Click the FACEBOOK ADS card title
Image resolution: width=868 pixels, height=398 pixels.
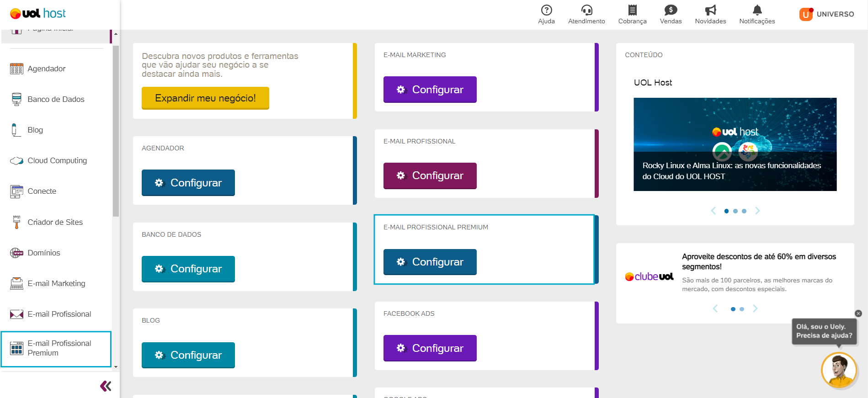coord(409,313)
